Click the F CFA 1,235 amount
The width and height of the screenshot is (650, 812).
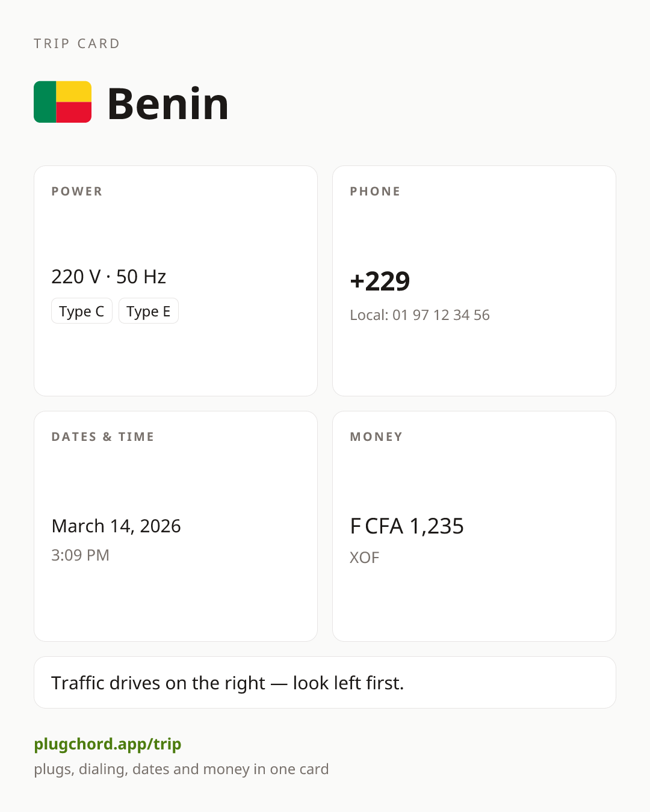click(x=407, y=526)
